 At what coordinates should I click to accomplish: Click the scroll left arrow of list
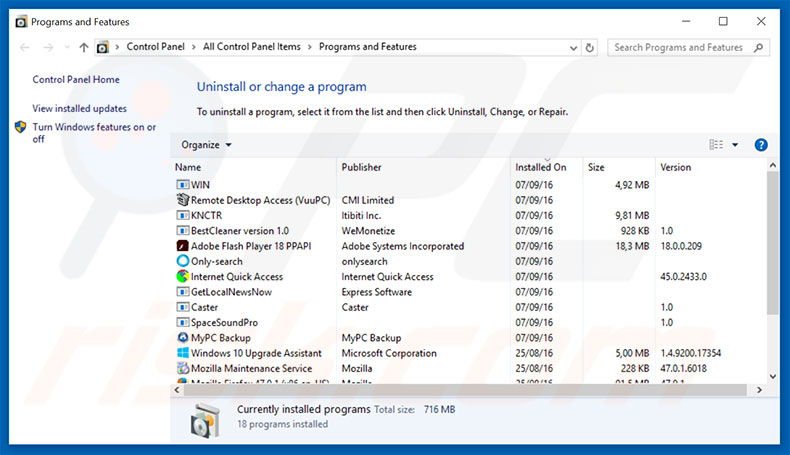177,390
